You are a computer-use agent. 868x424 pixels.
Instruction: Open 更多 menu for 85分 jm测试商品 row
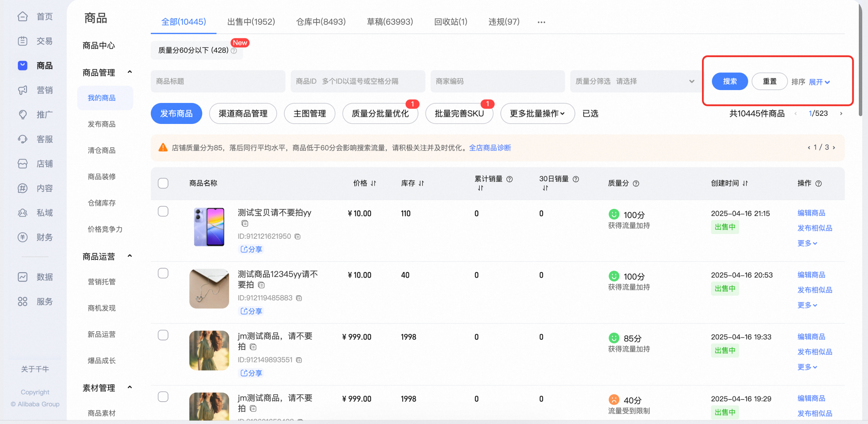[807, 367]
